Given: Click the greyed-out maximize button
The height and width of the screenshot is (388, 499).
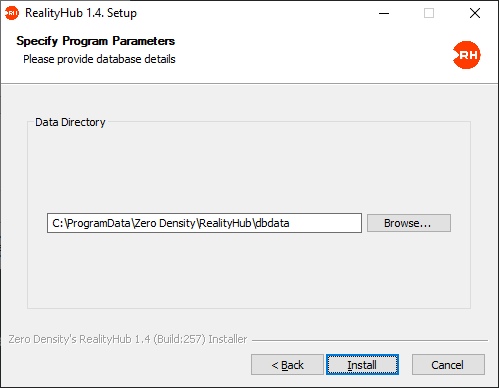Looking at the screenshot, I should click(429, 13).
